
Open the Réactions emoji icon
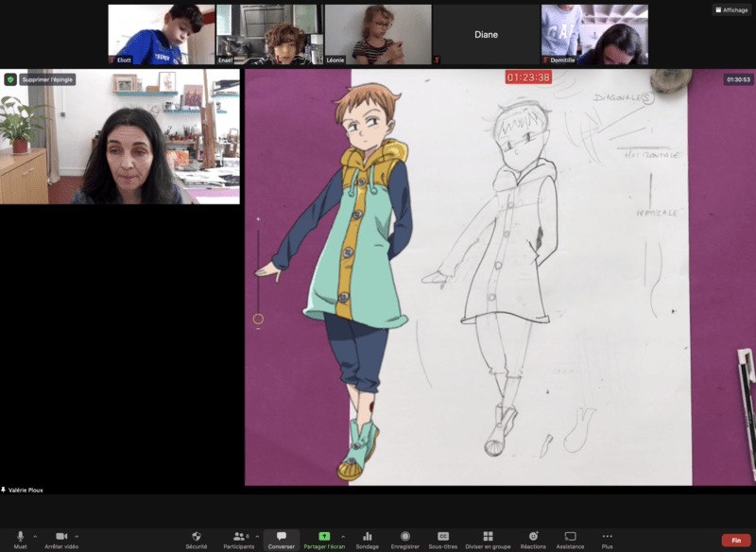click(534, 536)
